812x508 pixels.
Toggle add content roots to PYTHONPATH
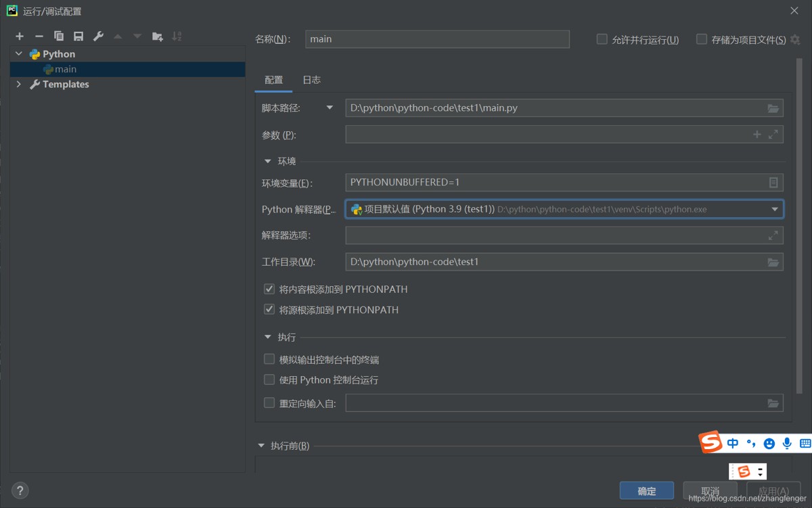269,290
